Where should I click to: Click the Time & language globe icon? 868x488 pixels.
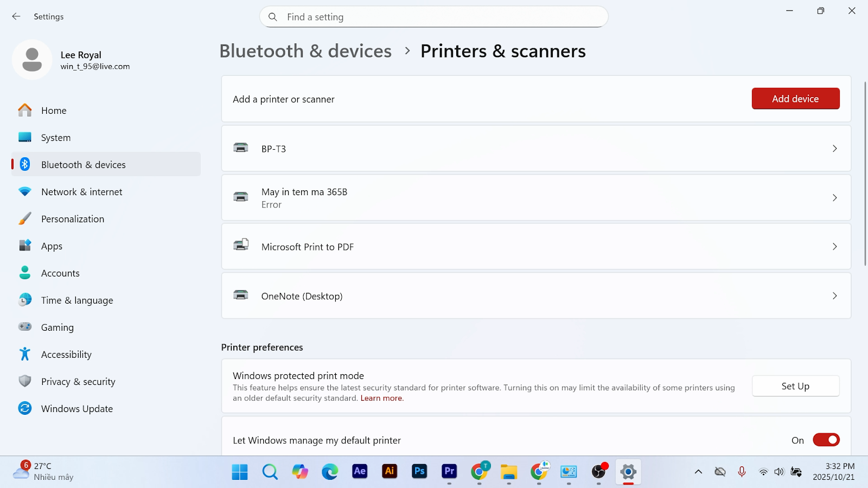[x=25, y=300]
